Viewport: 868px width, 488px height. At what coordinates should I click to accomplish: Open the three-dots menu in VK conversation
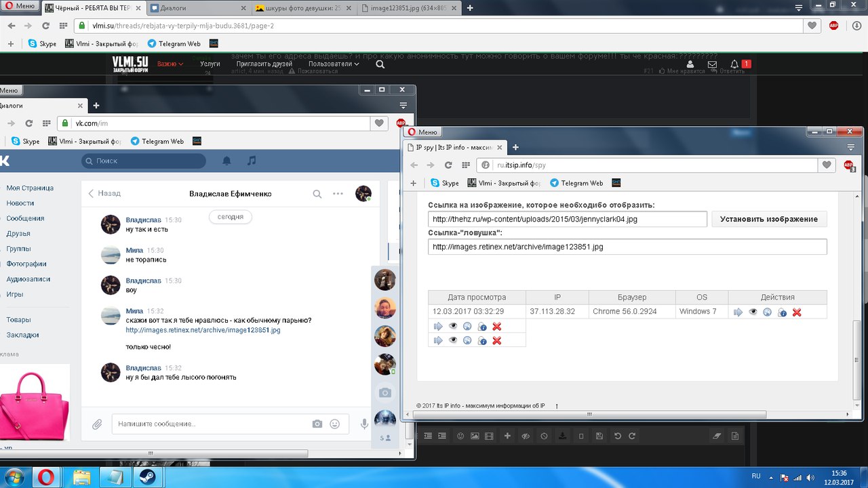point(338,194)
